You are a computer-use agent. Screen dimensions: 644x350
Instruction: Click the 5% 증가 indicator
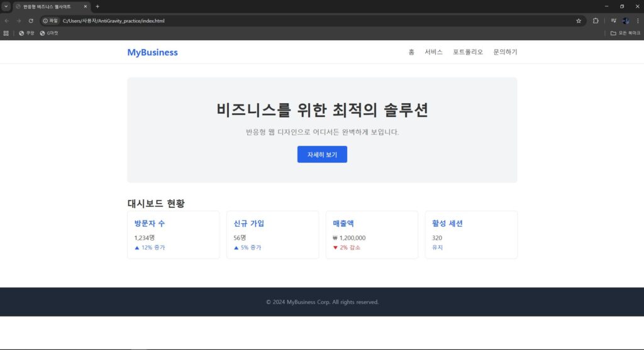[x=247, y=248]
